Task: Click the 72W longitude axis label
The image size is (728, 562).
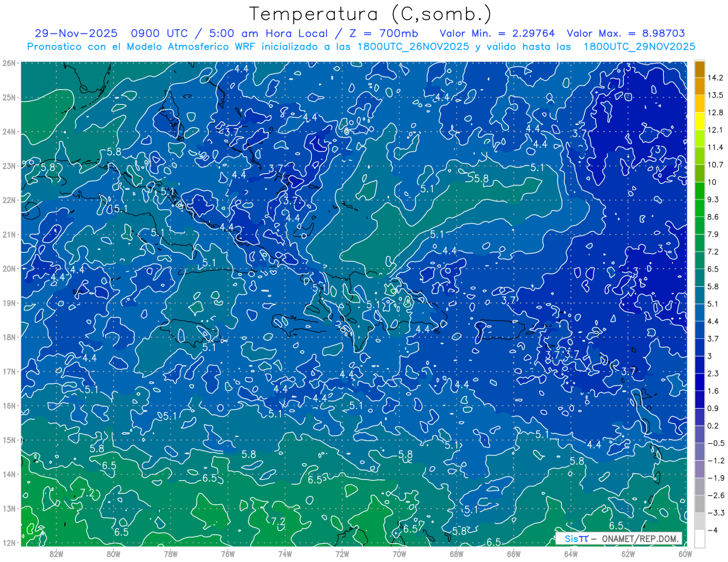Action: [342, 553]
